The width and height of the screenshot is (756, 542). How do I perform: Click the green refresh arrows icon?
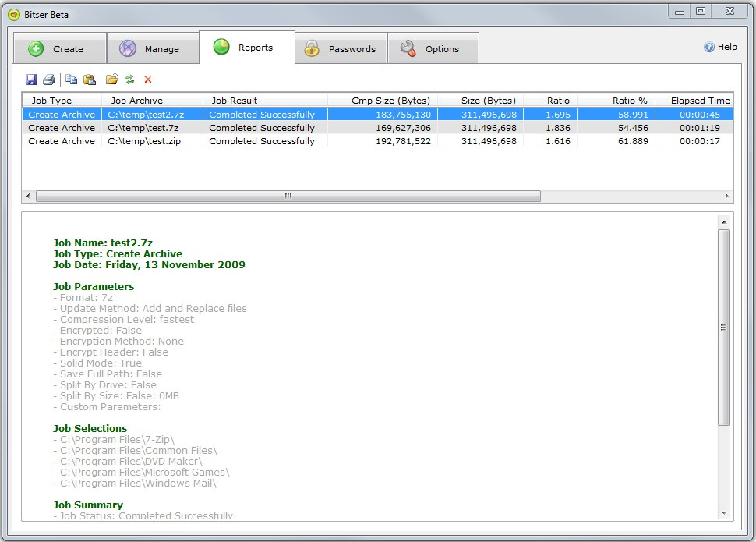point(129,80)
